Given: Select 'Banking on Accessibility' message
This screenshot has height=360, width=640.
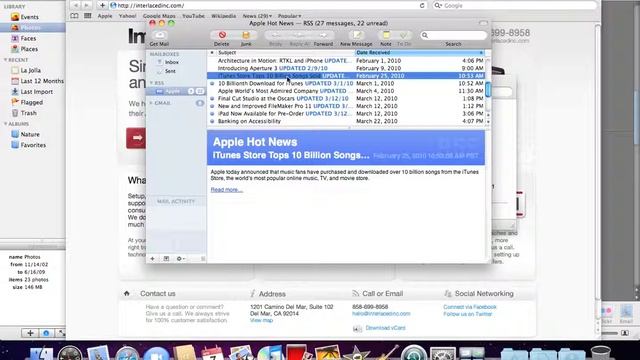Looking at the screenshot, I should (346, 121).
